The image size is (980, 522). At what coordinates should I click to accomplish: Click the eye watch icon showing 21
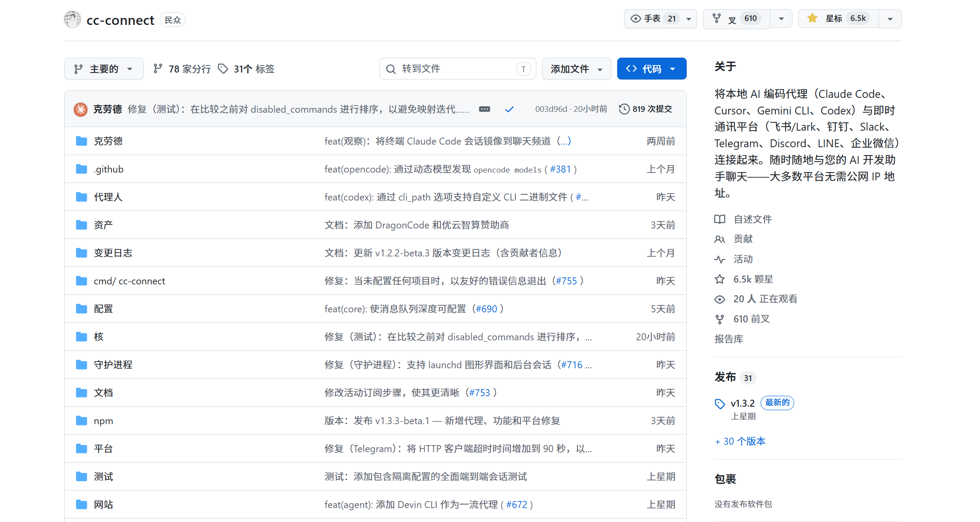click(636, 18)
